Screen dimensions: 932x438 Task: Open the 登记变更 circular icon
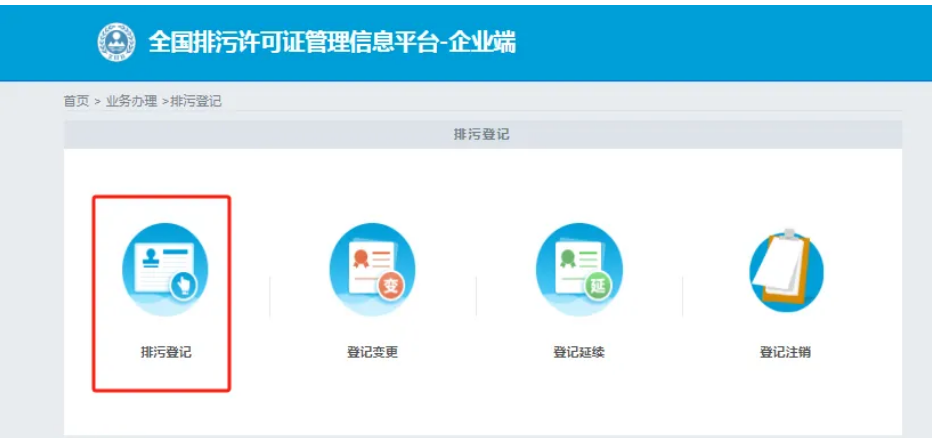(x=372, y=266)
